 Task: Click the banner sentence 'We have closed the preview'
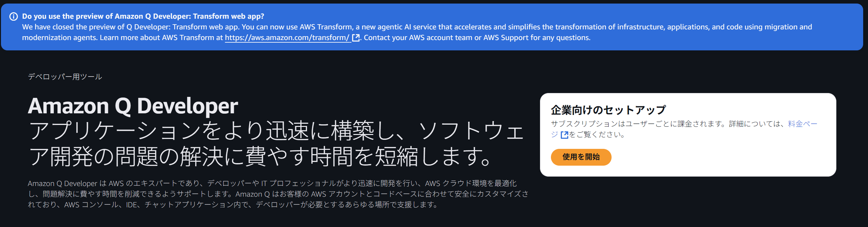(x=131, y=27)
